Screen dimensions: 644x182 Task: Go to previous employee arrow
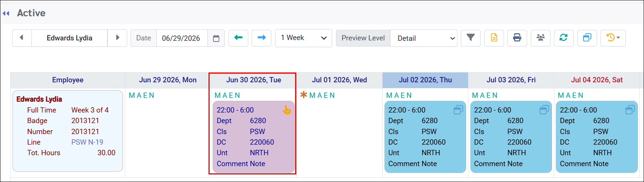pos(22,38)
